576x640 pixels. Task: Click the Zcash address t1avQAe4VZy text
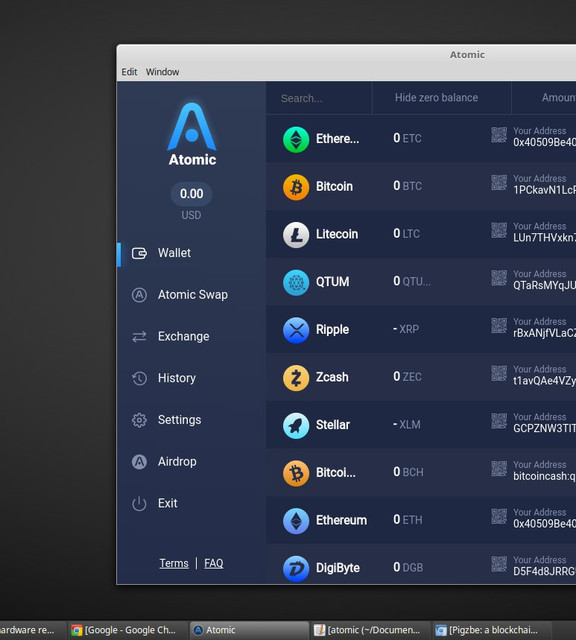(x=545, y=381)
